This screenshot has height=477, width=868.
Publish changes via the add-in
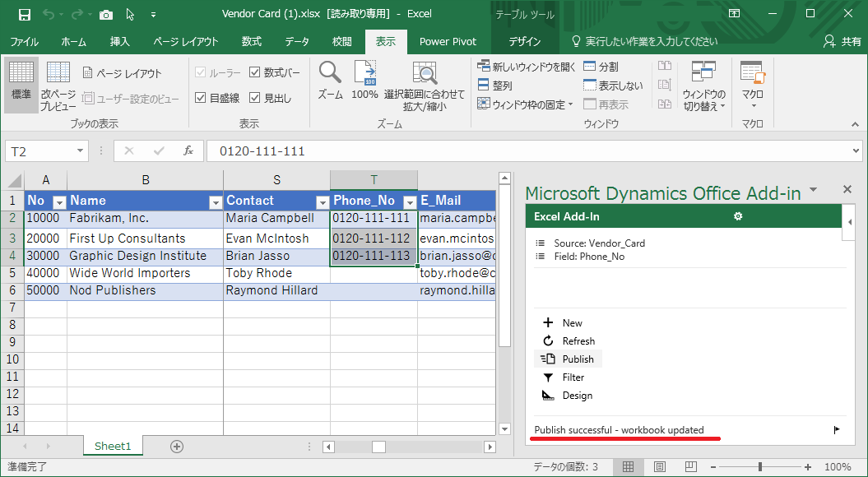click(x=568, y=359)
